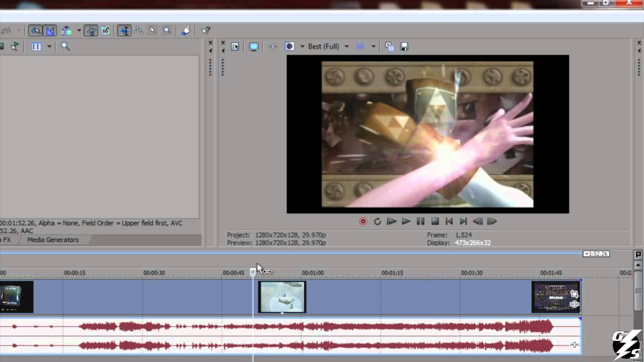Open the Views dropdown arrow
The width and height of the screenshot is (644, 362).
pos(49,46)
